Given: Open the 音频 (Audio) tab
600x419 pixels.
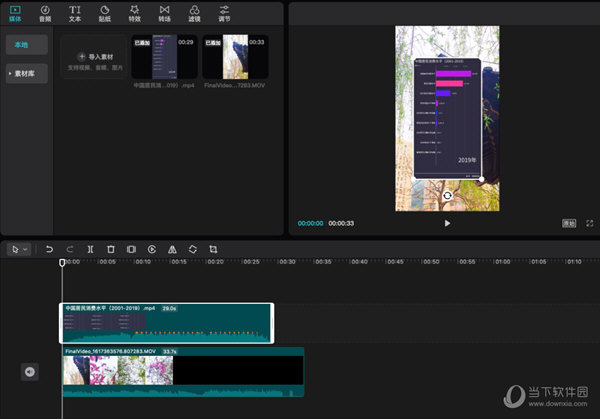Looking at the screenshot, I should click(x=45, y=13).
